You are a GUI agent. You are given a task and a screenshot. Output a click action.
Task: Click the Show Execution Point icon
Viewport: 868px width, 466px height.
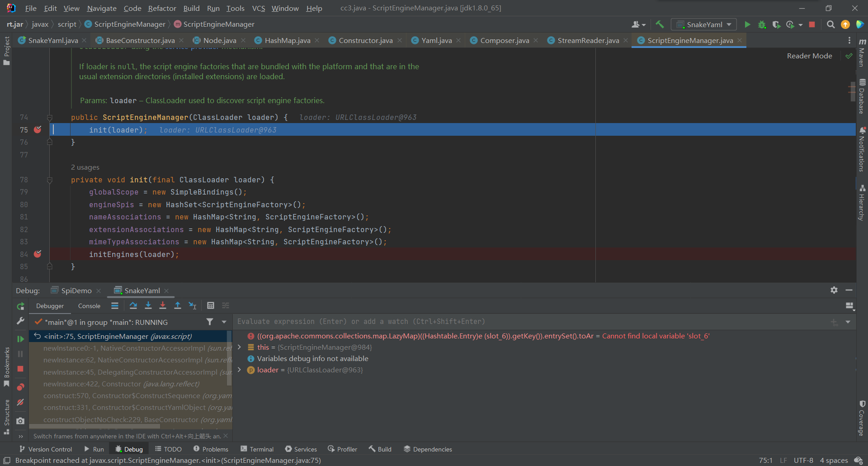click(x=115, y=306)
